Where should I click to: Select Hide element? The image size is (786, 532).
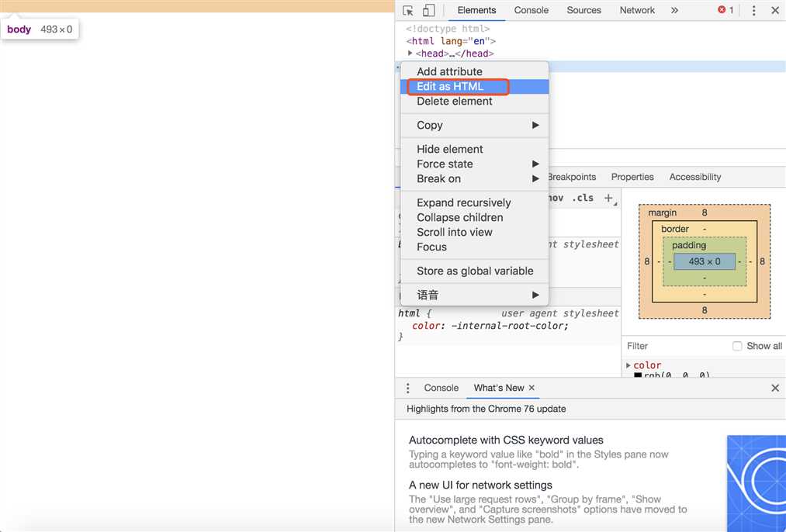(474, 149)
